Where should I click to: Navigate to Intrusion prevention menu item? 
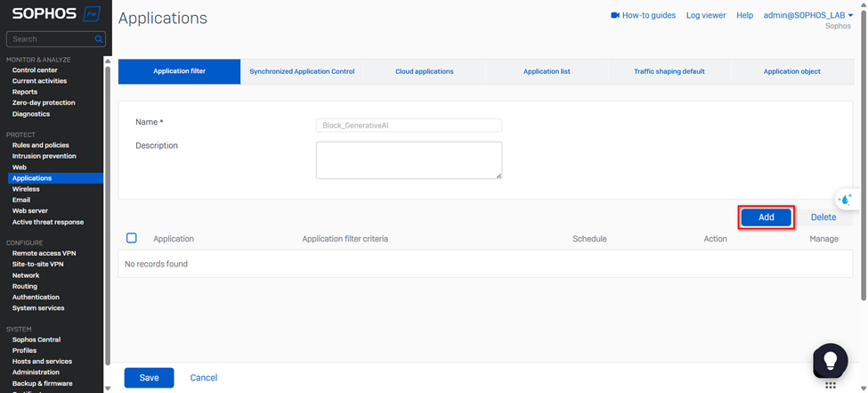44,156
